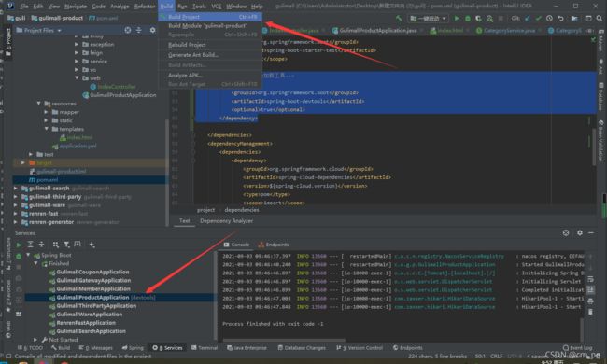
Task: Start debugging with the green bug icon
Action: tap(468, 18)
